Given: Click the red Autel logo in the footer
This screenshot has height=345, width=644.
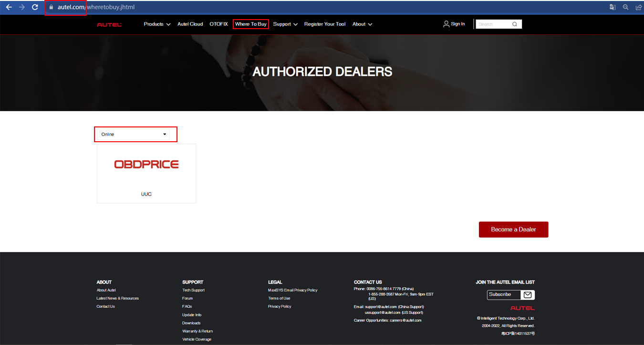Looking at the screenshot, I should 522,308.
